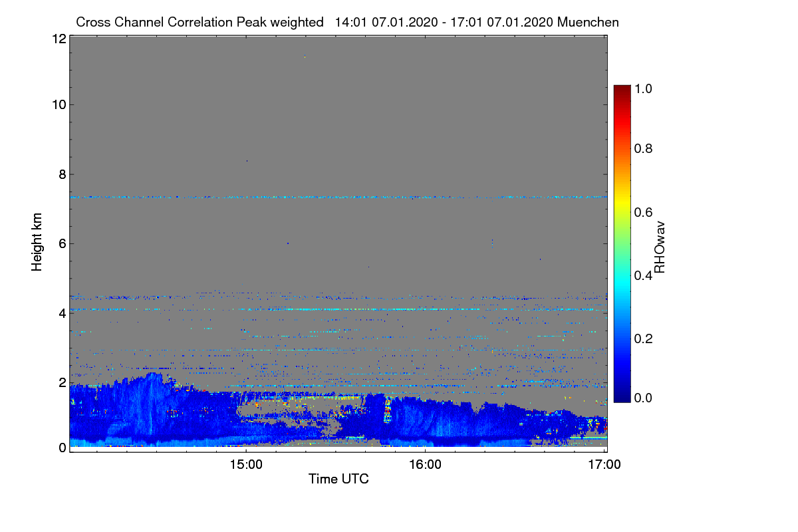Image resolution: width=798 pixels, height=532 pixels.
Task: Click the 15:00 time axis tick label
Action: (245, 465)
